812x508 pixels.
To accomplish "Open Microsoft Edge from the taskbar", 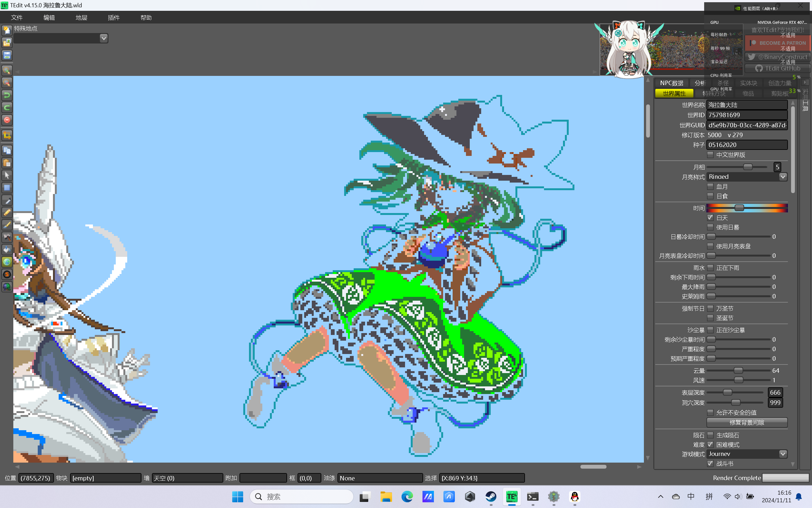I will pyautogui.click(x=407, y=497).
